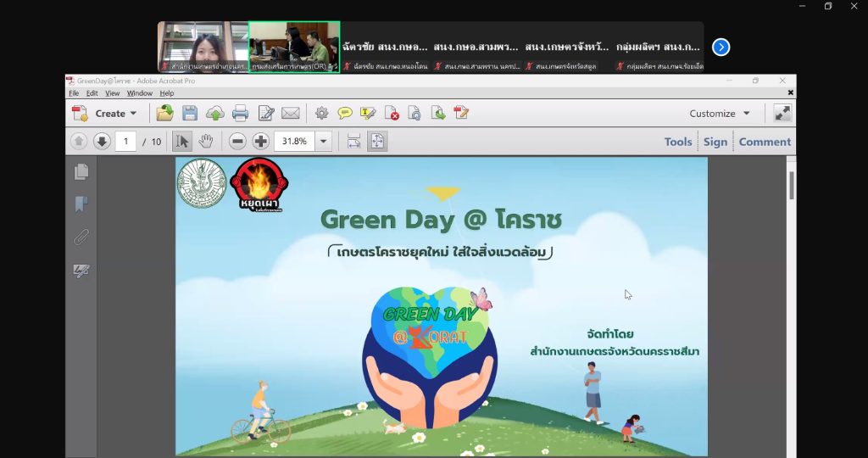The width and height of the screenshot is (868, 458).
Task: Open the Window menu
Action: pyautogui.click(x=140, y=93)
